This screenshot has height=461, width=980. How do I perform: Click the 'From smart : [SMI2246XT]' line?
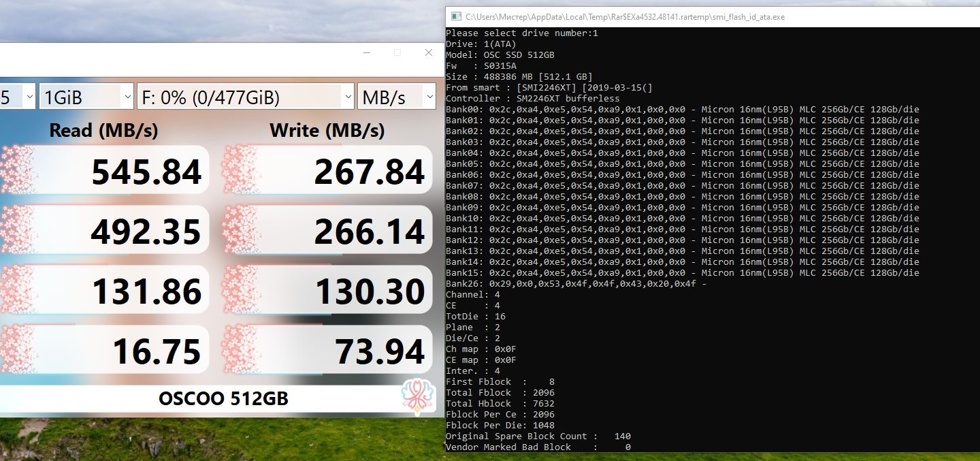549,87
